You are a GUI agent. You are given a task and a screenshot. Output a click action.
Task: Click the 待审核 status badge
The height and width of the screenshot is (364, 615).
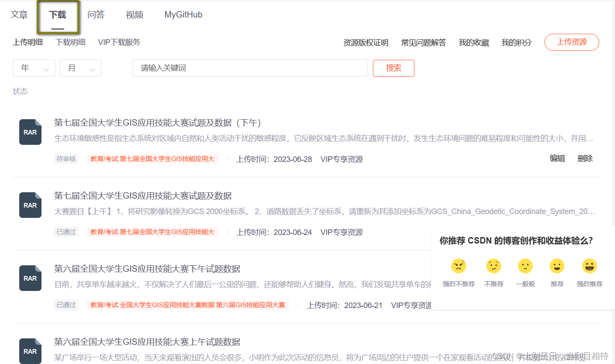[66, 159]
